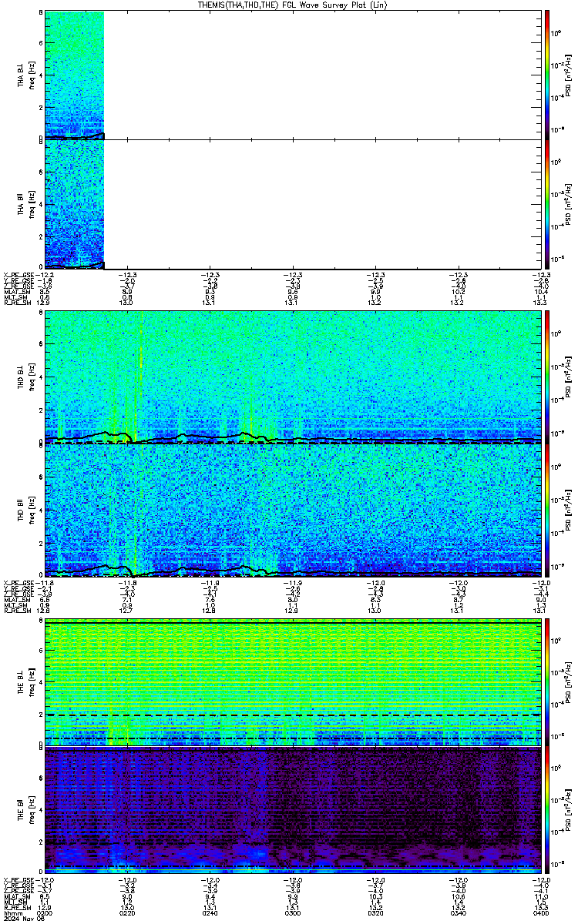Click the MLT_SM row label under the THD panels
This screenshot has width=578, height=924.
coord(16,605)
